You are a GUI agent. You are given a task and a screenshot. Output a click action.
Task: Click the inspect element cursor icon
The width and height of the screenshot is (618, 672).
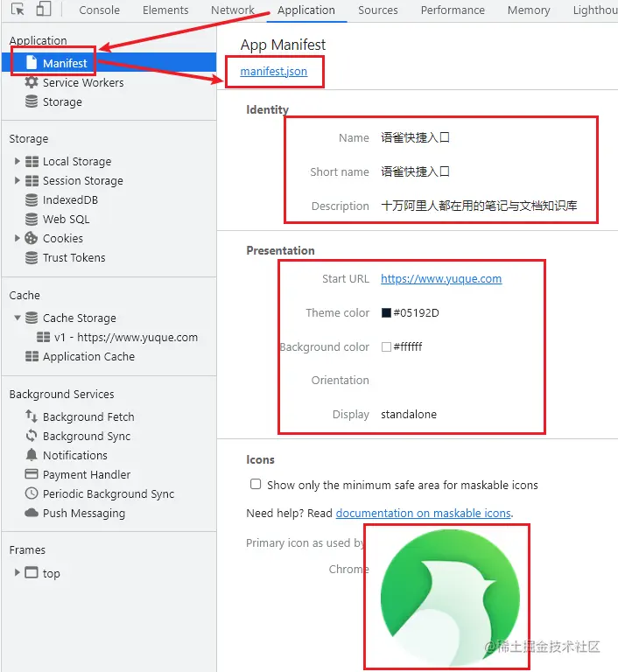[x=18, y=10]
